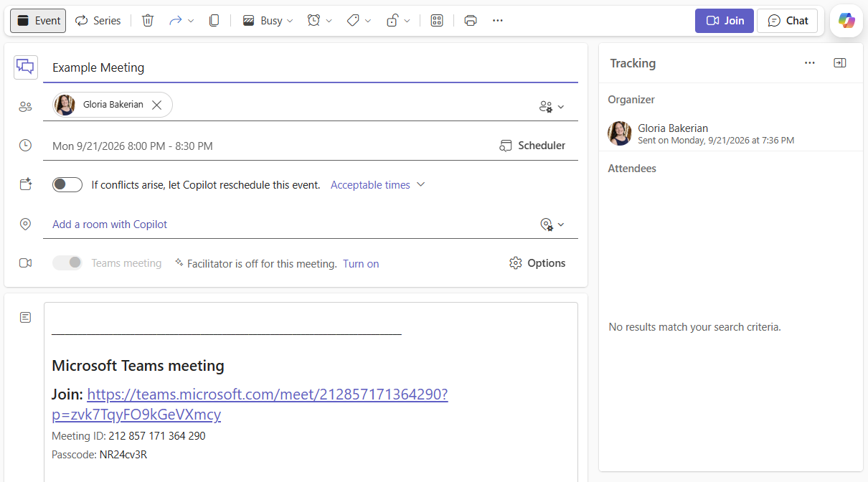
Task: Open room finder location dropdown
Action: pyautogui.click(x=552, y=225)
